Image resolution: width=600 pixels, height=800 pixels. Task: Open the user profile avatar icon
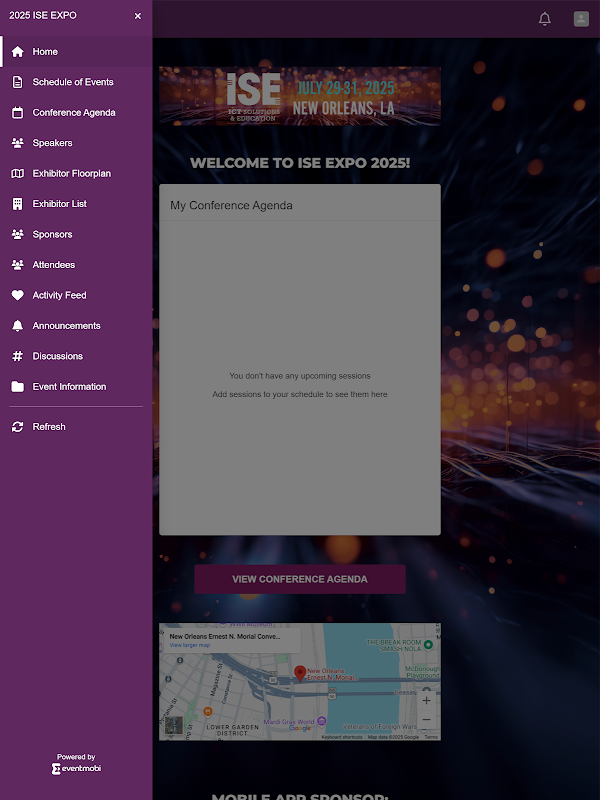[x=581, y=19]
